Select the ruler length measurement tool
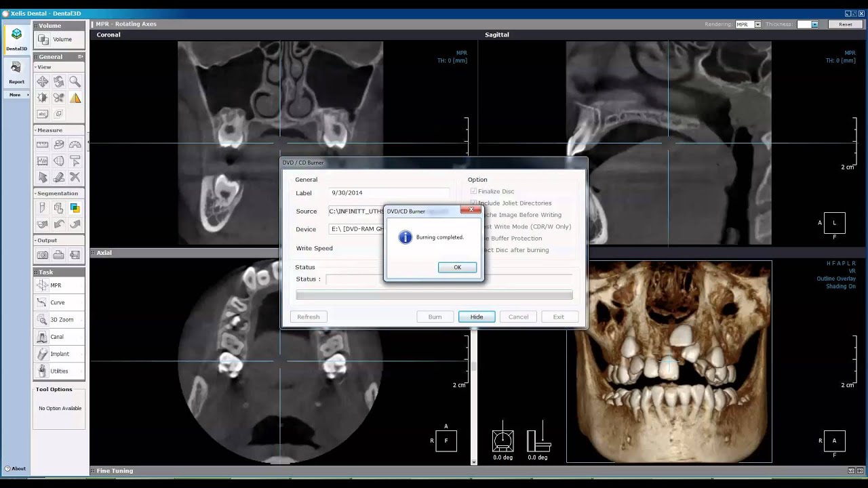 43,144
